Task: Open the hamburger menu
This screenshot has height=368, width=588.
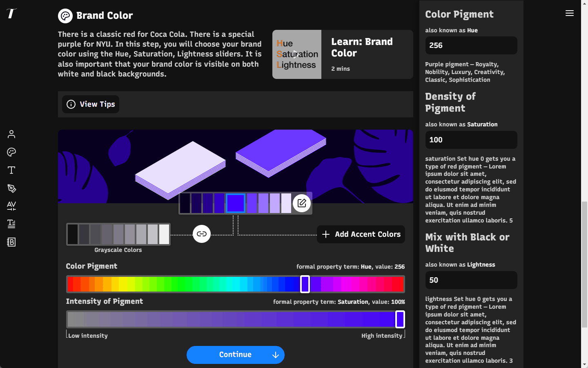Action: tap(570, 13)
